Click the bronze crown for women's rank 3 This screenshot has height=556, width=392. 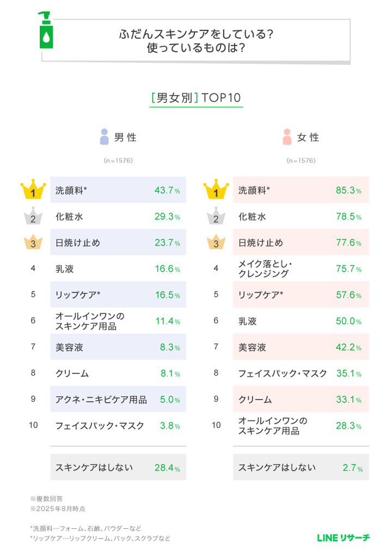[216, 242]
